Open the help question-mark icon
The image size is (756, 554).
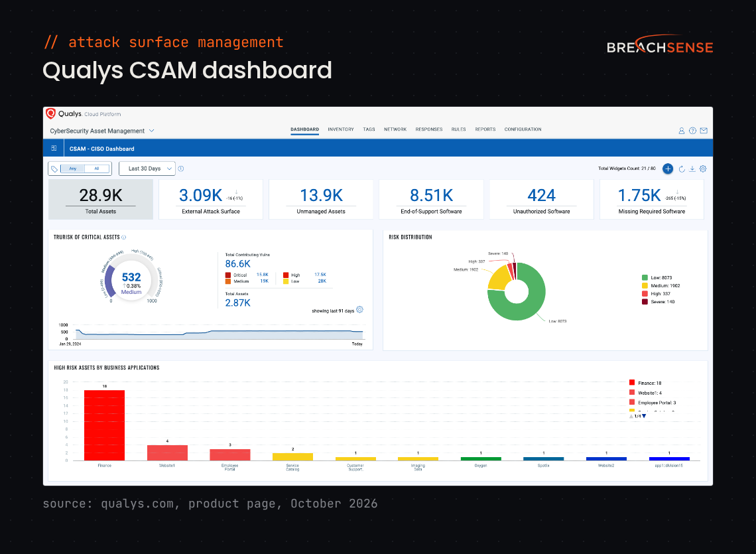pyautogui.click(x=693, y=131)
